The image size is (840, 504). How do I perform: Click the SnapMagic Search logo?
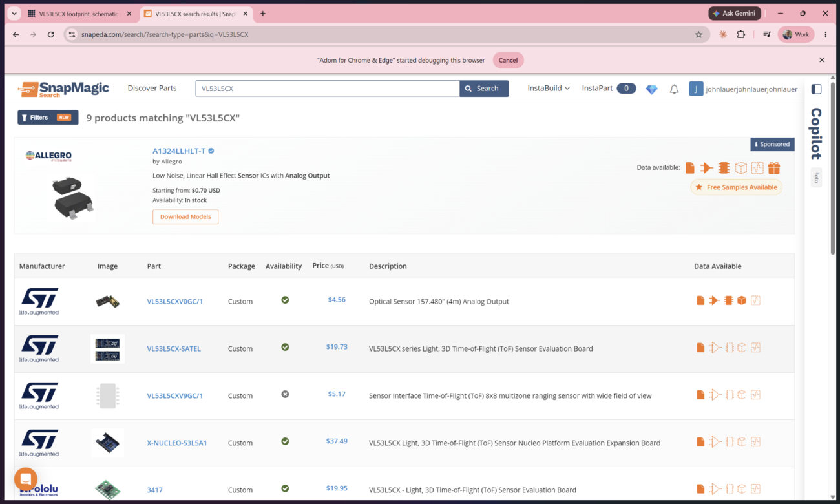point(63,89)
